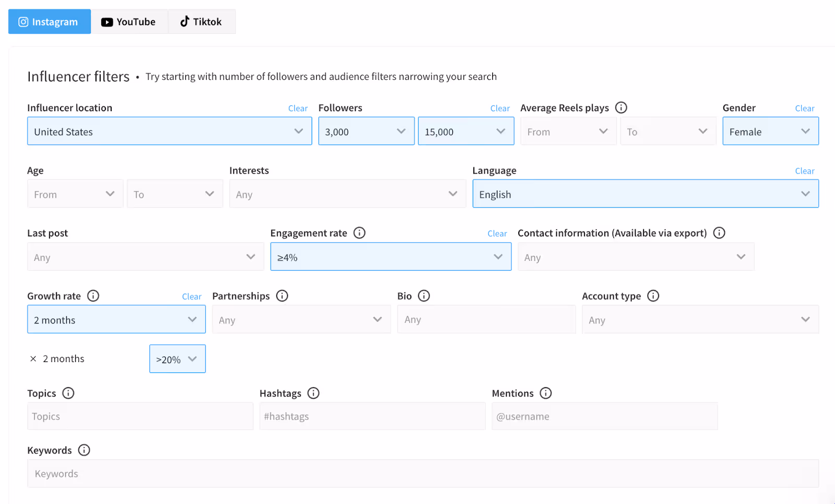835x504 pixels.
Task: Open the Influencer location dropdown
Action: (x=169, y=131)
